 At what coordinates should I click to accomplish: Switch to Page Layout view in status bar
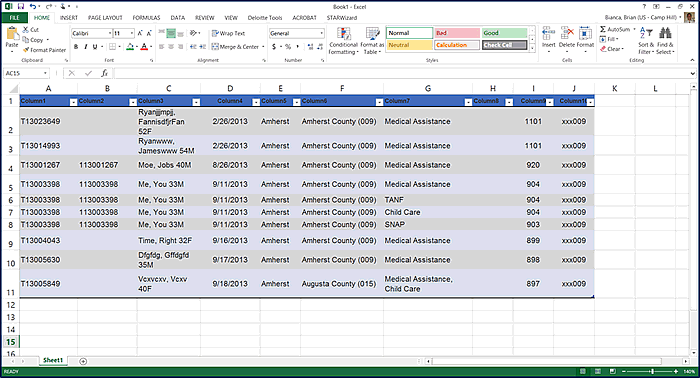tap(598, 371)
